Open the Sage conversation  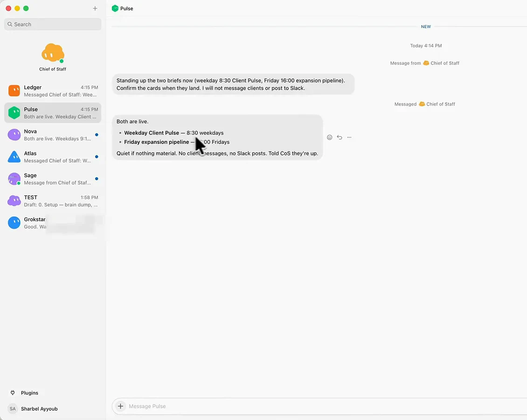[x=53, y=179]
